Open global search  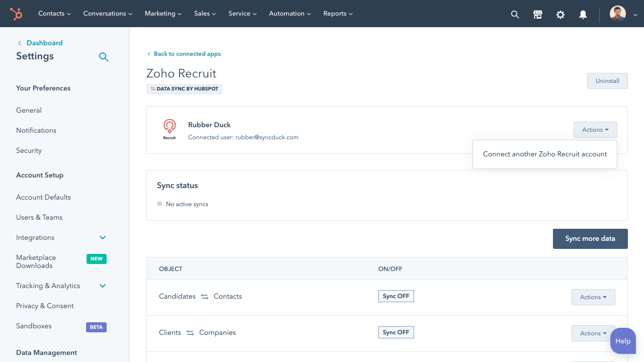pyautogui.click(x=515, y=14)
